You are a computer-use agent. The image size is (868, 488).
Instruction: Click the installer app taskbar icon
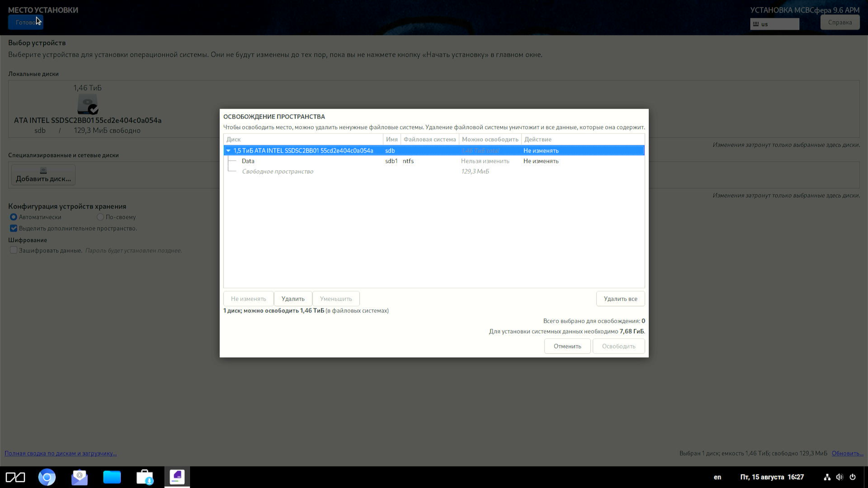pyautogui.click(x=177, y=477)
